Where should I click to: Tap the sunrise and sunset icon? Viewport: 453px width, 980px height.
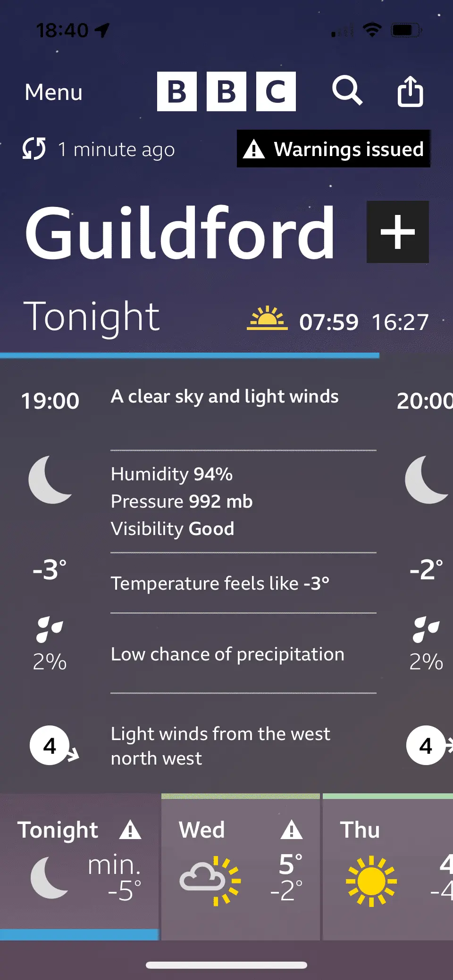point(267,318)
